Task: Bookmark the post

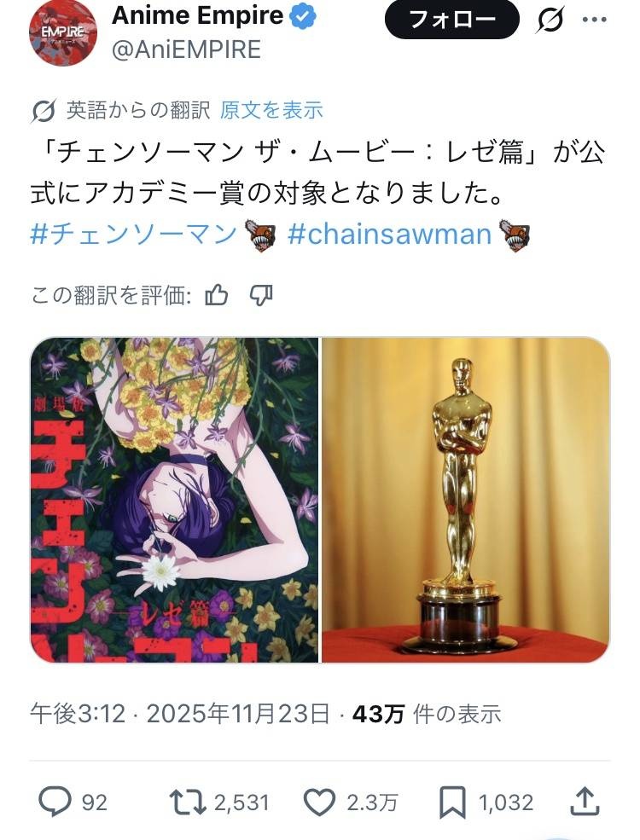Action: click(x=452, y=802)
